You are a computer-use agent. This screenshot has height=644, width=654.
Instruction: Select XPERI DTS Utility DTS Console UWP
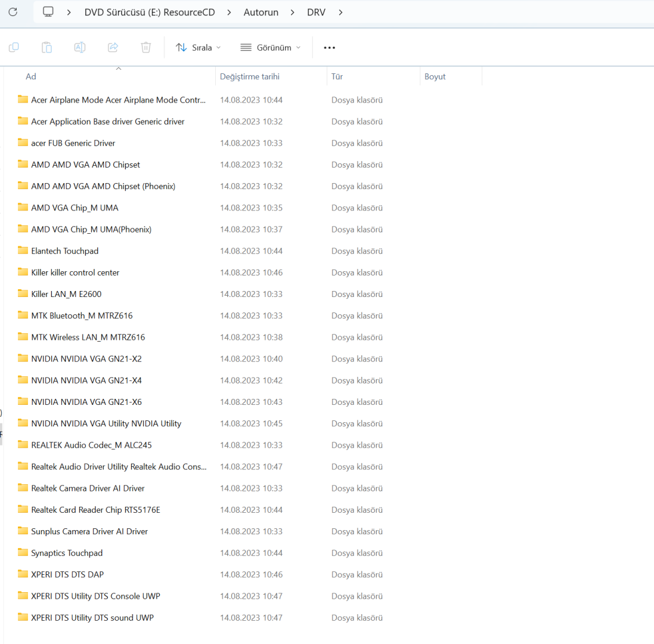pyautogui.click(x=95, y=596)
